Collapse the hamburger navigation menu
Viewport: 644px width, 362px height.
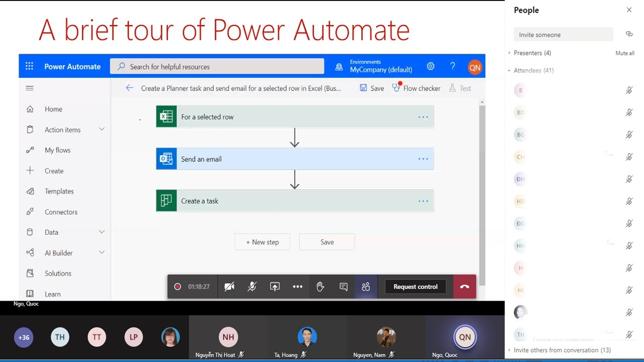[30, 88]
